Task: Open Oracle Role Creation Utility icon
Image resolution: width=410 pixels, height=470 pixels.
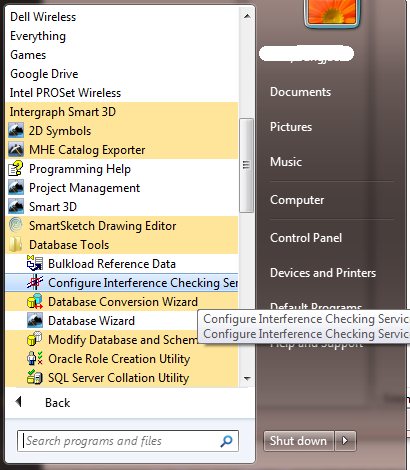Action: coord(35,359)
